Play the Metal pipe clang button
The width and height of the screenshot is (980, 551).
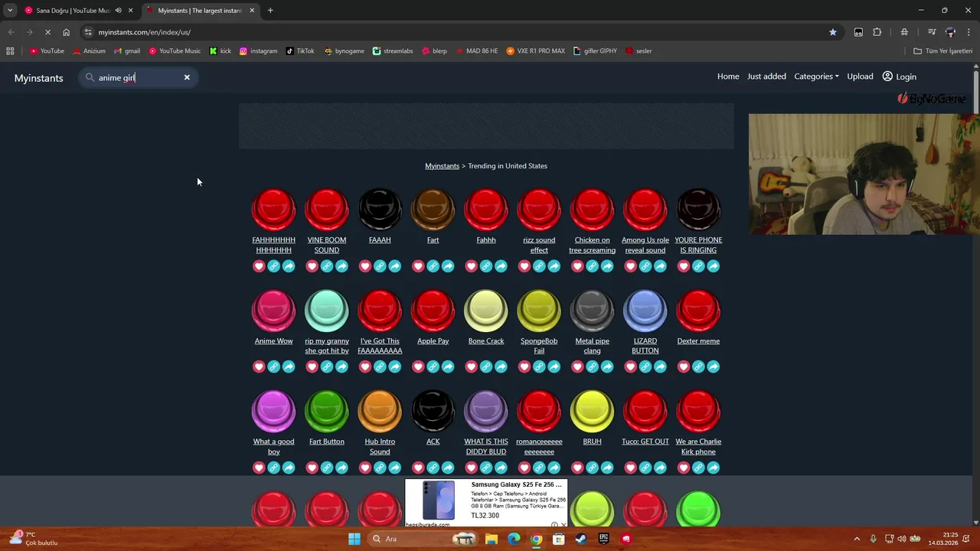coord(593,309)
